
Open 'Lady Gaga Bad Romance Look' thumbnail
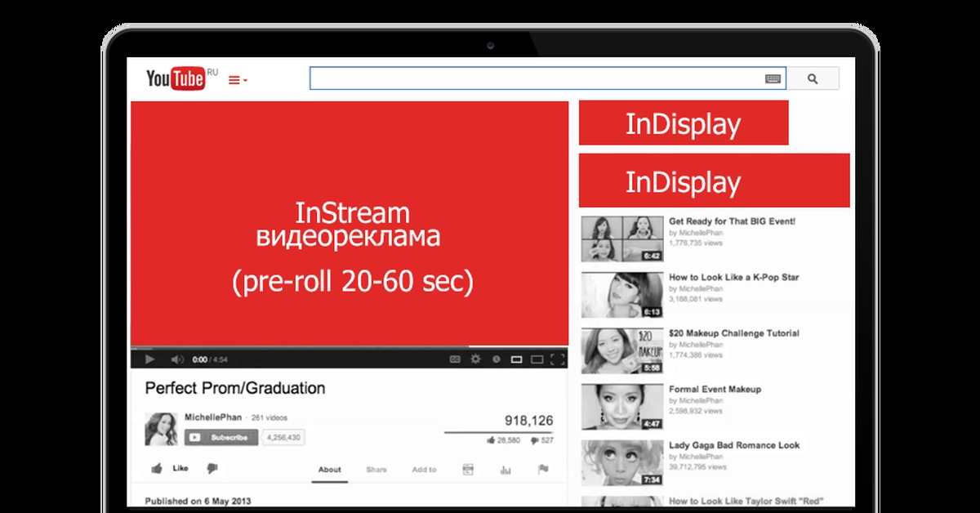(621, 463)
